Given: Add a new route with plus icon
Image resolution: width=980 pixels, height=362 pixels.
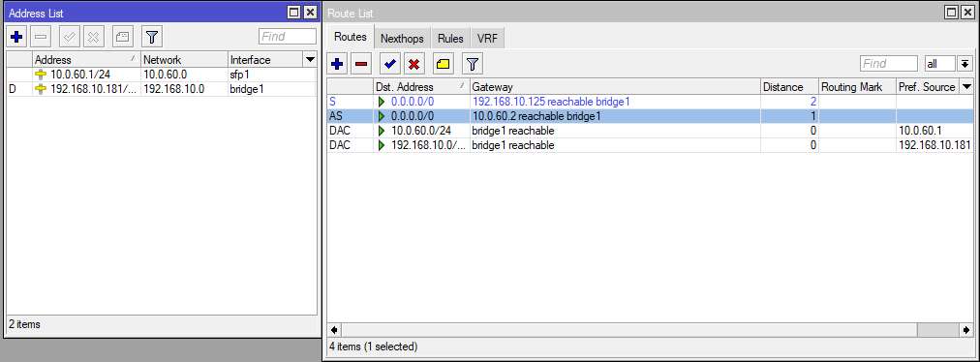Looking at the screenshot, I should pyautogui.click(x=338, y=64).
